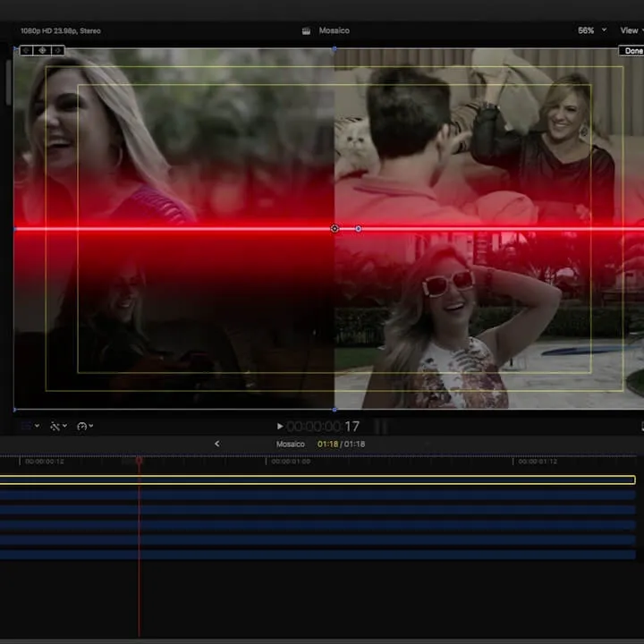Screen dimensions: 644x644
Task: Open the View options menu
Action: click(x=631, y=30)
